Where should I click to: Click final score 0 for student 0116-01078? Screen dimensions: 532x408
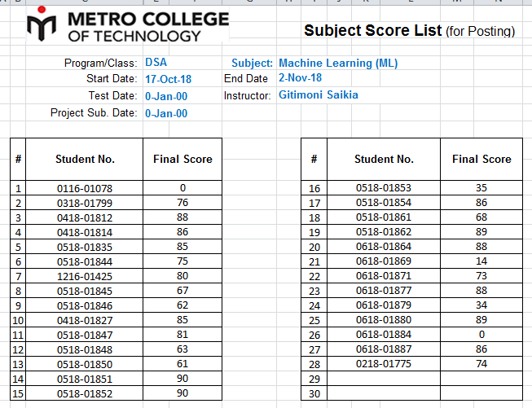[x=182, y=188]
